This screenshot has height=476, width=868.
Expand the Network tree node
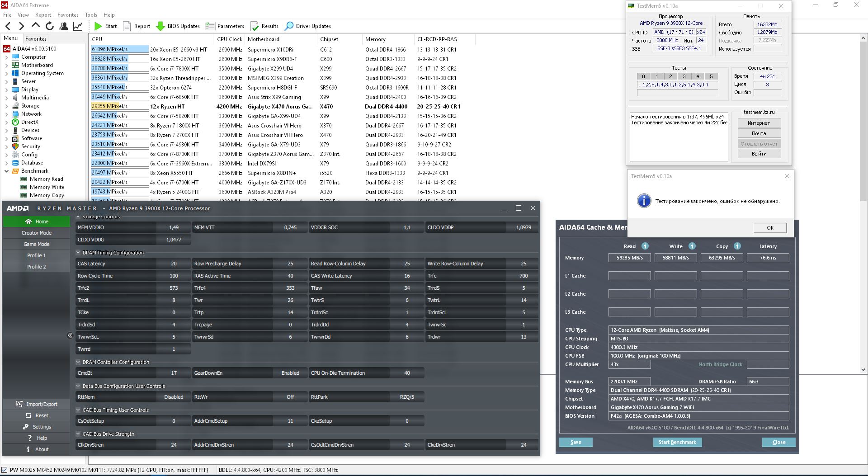click(6, 114)
